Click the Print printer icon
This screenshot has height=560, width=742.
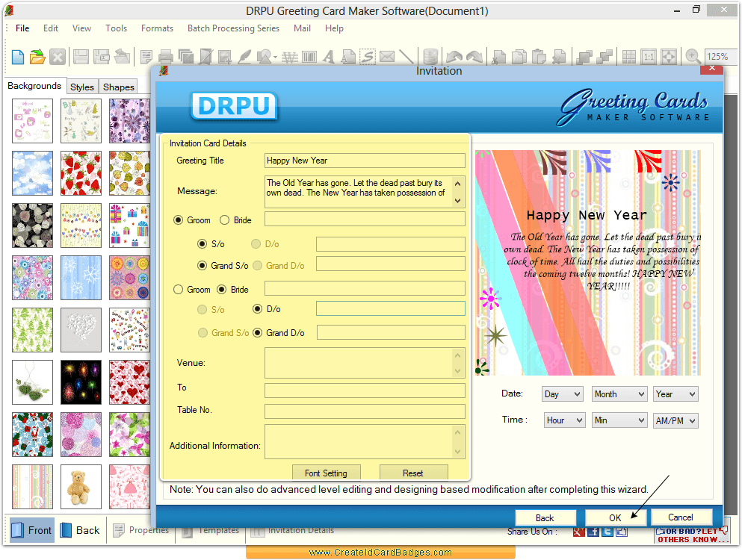pyautogui.click(x=166, y=57)
